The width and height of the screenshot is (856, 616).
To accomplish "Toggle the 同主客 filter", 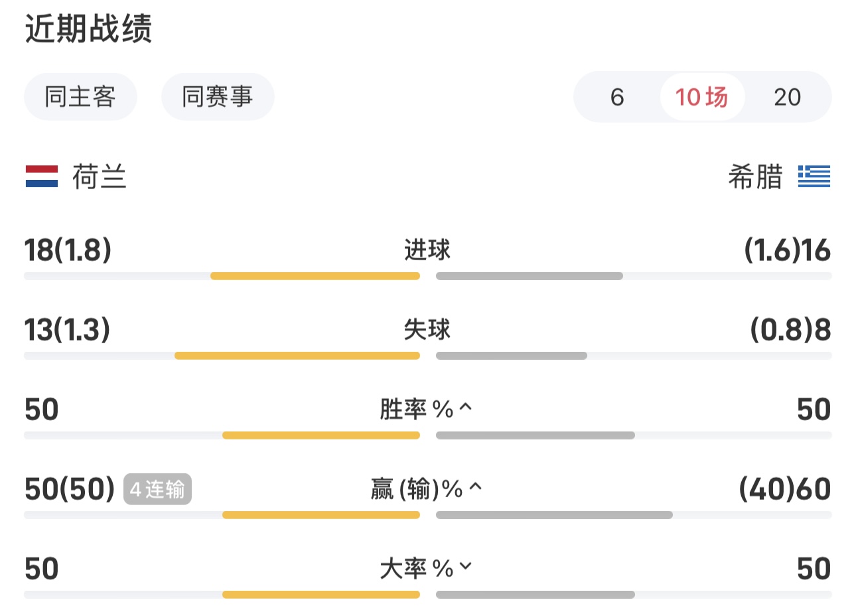I will click(80, 97).
